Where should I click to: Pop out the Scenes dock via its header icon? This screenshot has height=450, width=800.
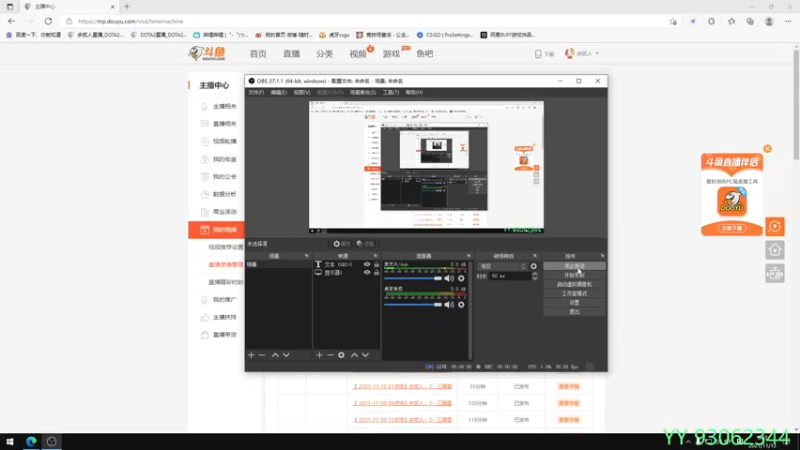coord(307,256)
